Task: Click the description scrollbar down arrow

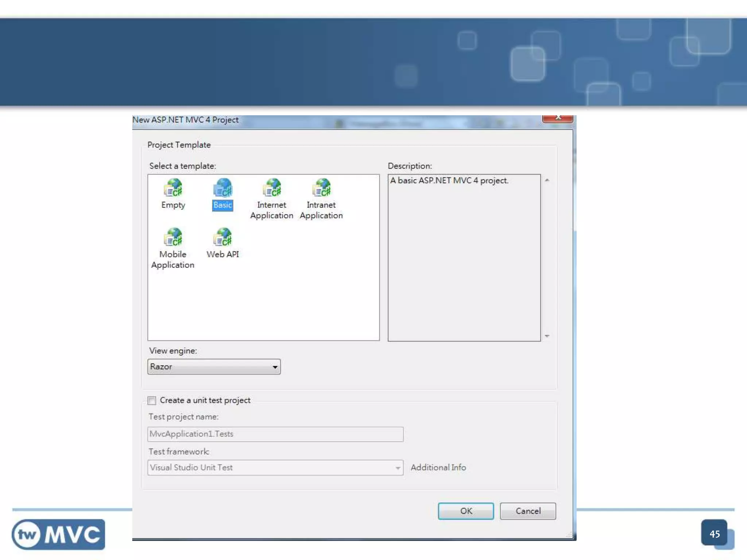Action: click(x=547, y=336)
